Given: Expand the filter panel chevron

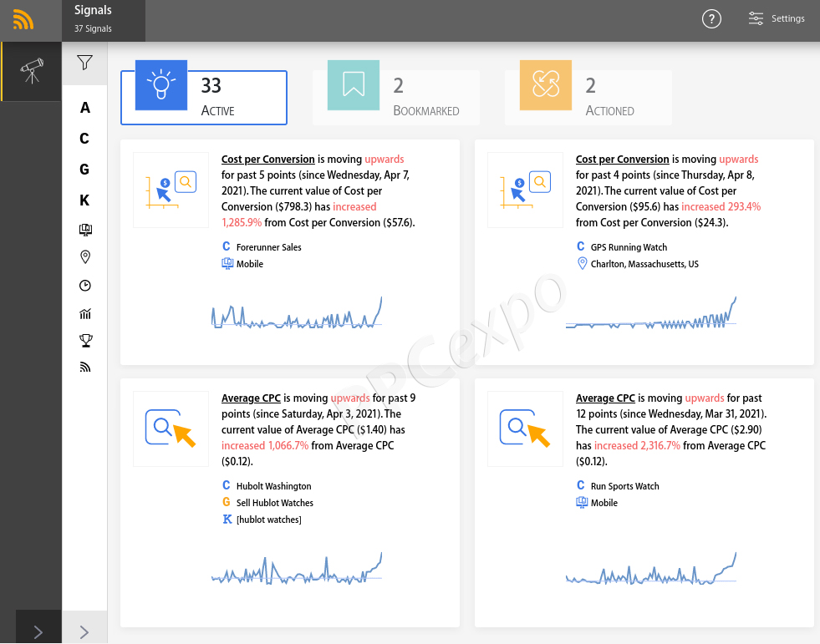Looking at the screenshot, I should point(84,632).
